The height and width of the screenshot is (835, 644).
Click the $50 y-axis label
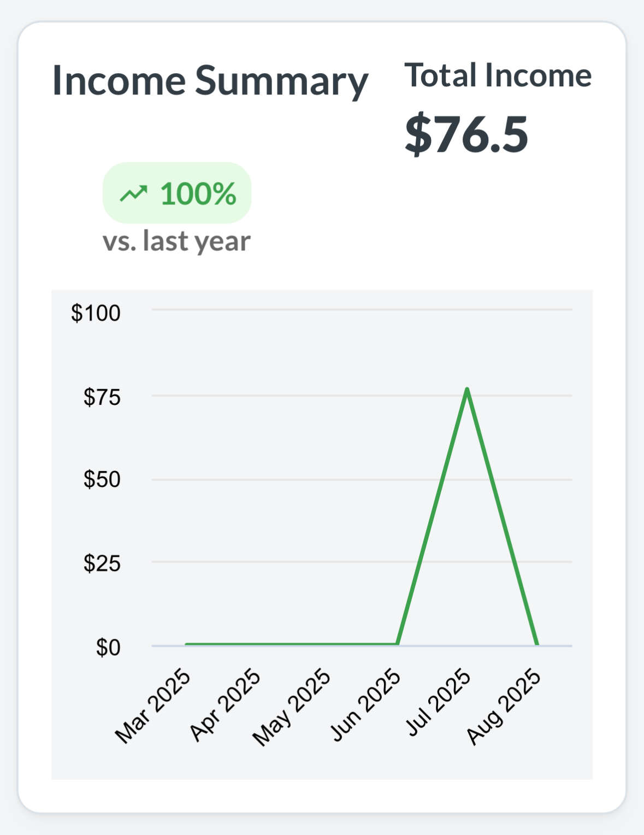102,479
